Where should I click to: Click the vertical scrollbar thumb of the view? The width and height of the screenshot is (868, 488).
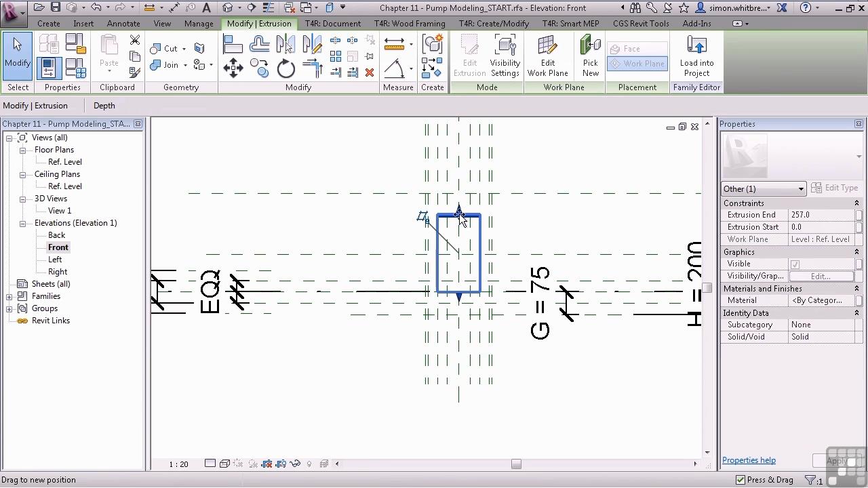pos(707,287)
